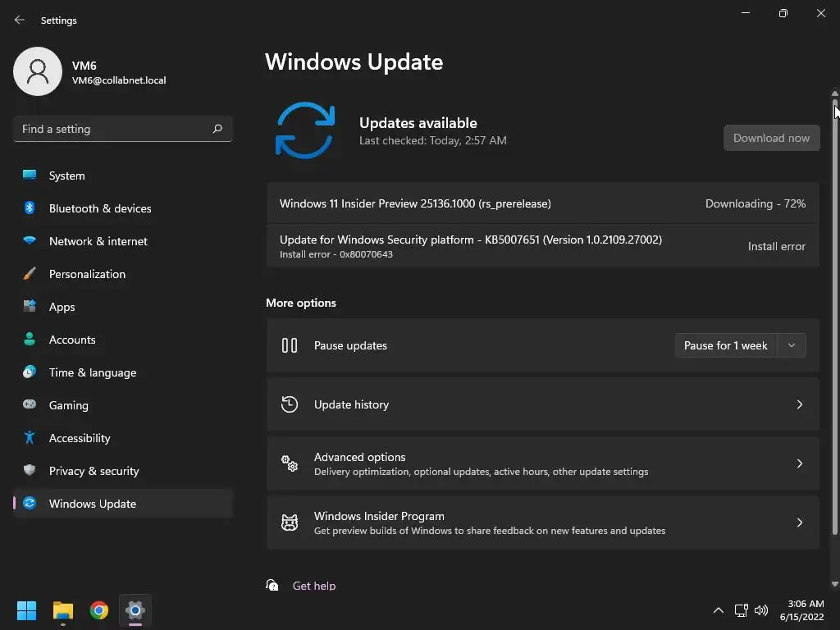Screen dimensions: 840x630
Task: Click the Pause updates icon
Action: pyautogui.click(x=290, y=345)
